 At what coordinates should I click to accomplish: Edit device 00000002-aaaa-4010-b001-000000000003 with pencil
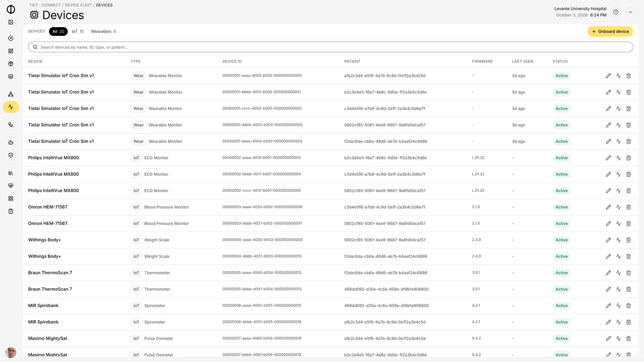point(608,158)
